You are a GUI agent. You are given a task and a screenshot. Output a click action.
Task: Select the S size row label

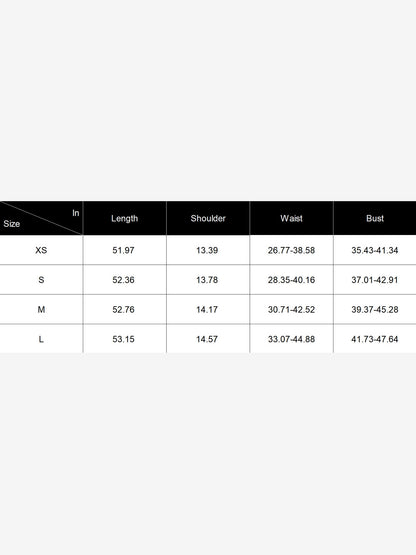click(41, 280)
